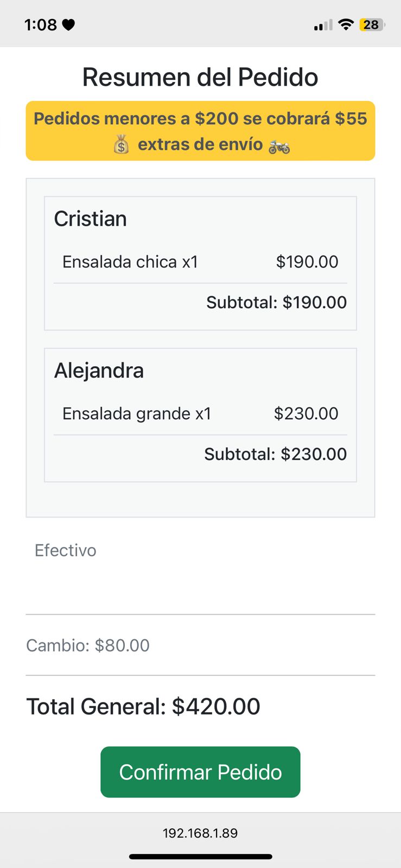Tap the Total General: $420.00 label

point(143,706)
